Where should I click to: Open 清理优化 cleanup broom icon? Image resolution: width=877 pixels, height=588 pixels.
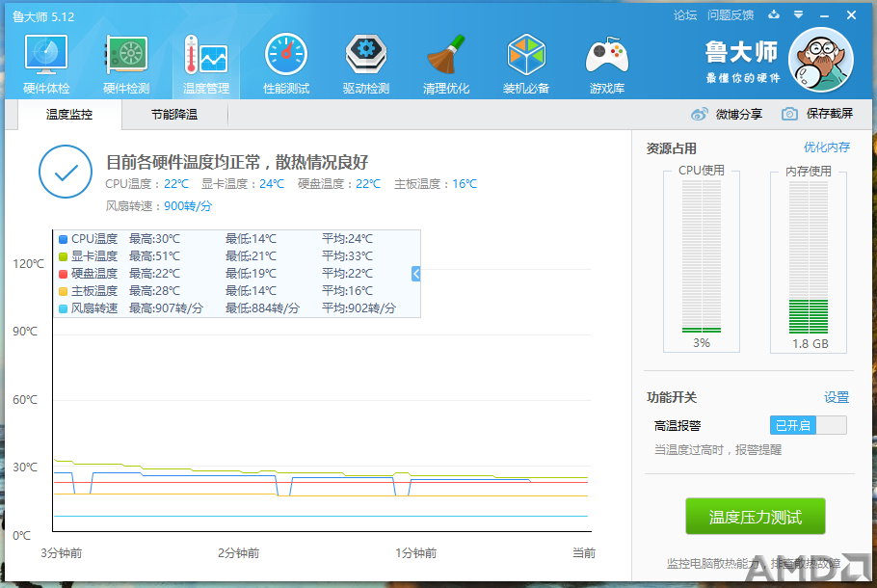[x=446, y=64]
